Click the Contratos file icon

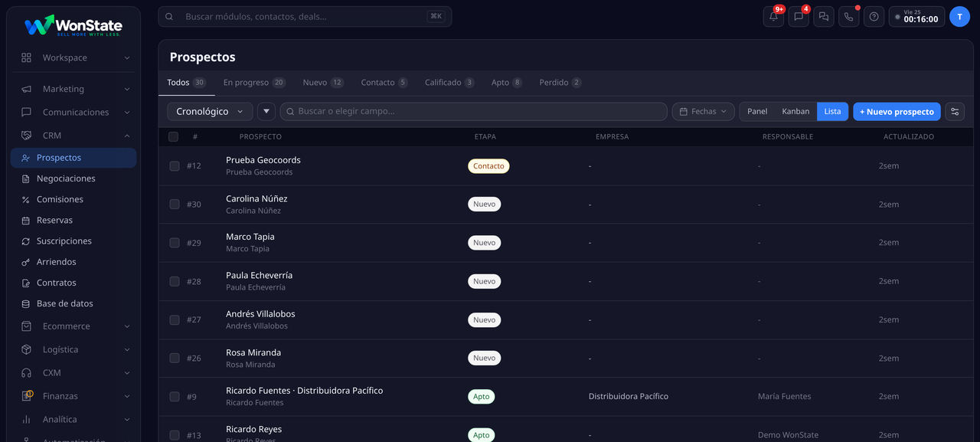point(27,283)
